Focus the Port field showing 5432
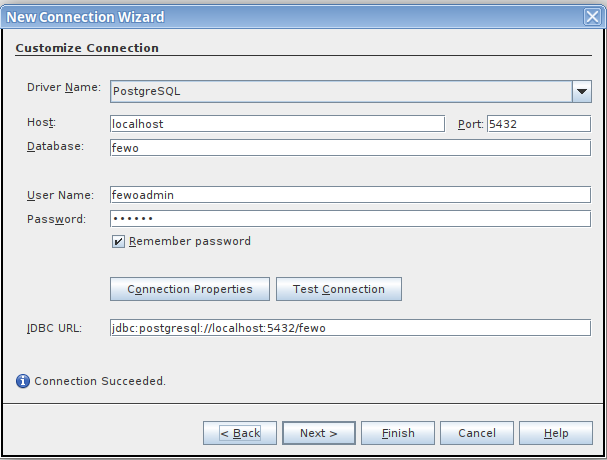 pyautogui.click(x=538, y=123)
